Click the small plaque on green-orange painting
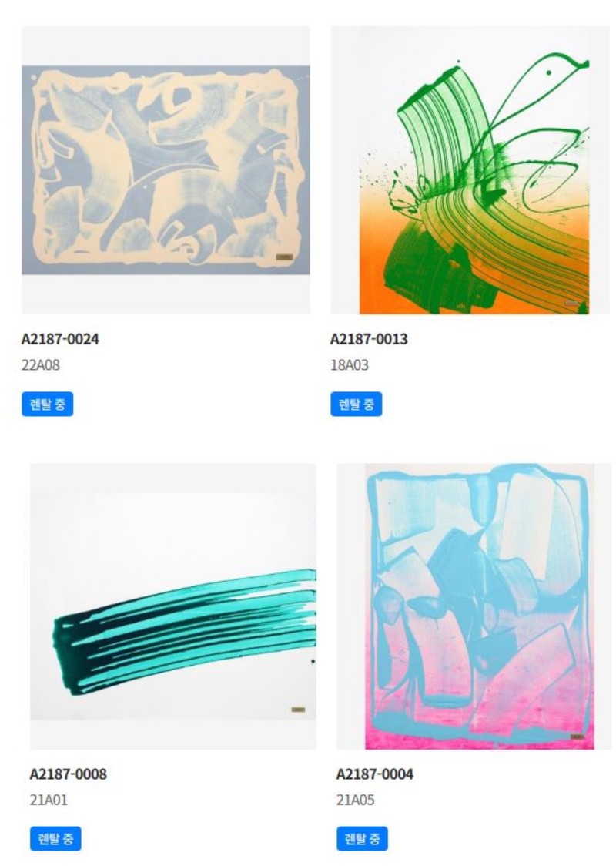Viewport: 616px width, 866px height. 571,303
